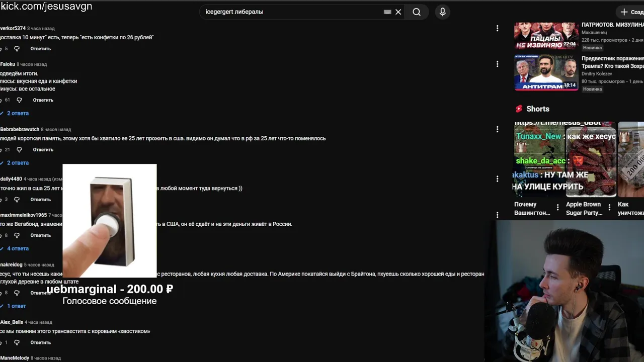This screenshot has height=362, width=644.
Task: Click the Create (Созд...) button
Action: click(631, 12)
